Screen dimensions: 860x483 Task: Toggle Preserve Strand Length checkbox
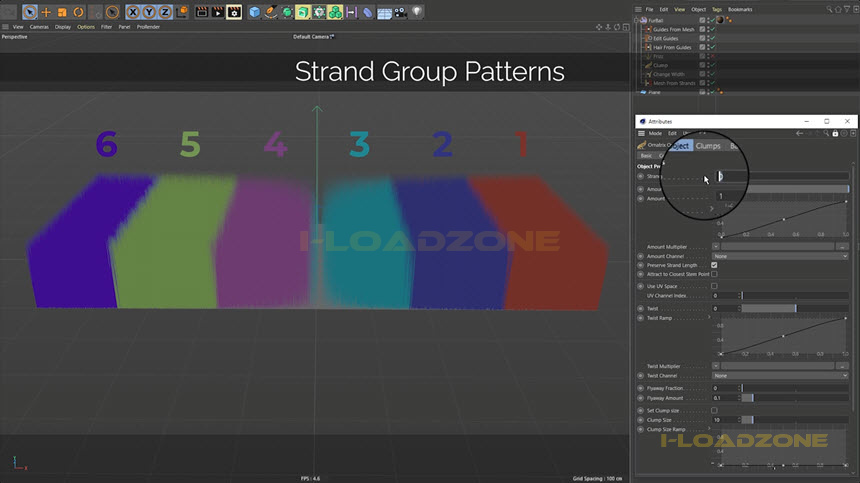(x=714, y=265)
